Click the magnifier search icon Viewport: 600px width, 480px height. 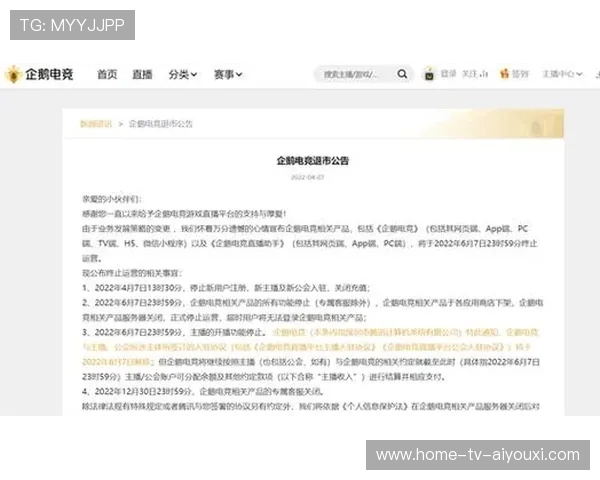[x=402, y=74]
